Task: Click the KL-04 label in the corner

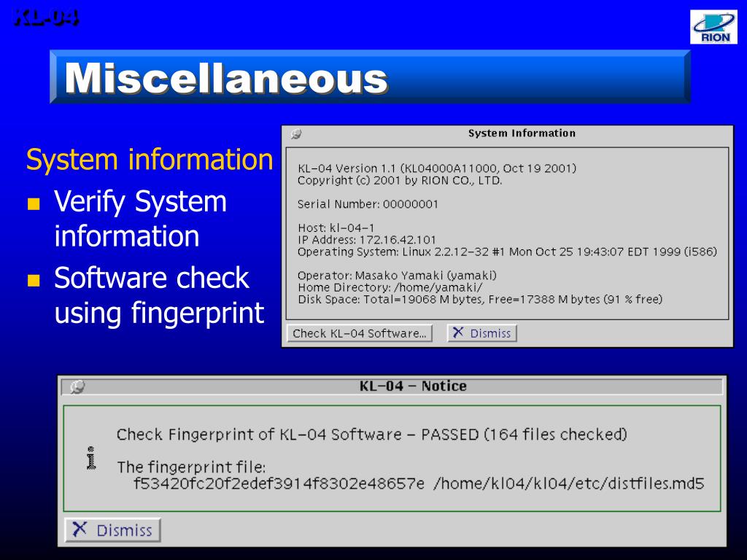Action: 46,17
